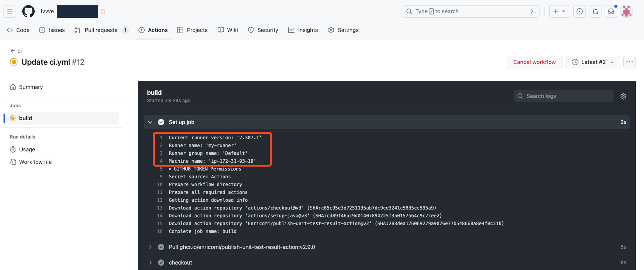Open the repository Settings tab
This screenshot has width=644, height=270.
click(343, 30)
